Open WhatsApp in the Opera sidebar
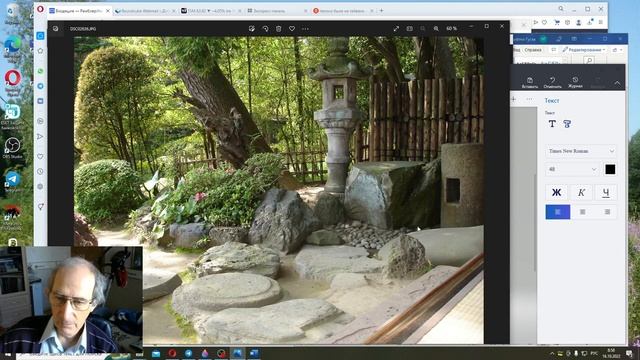The image size is (640, 360). point(40,71)
